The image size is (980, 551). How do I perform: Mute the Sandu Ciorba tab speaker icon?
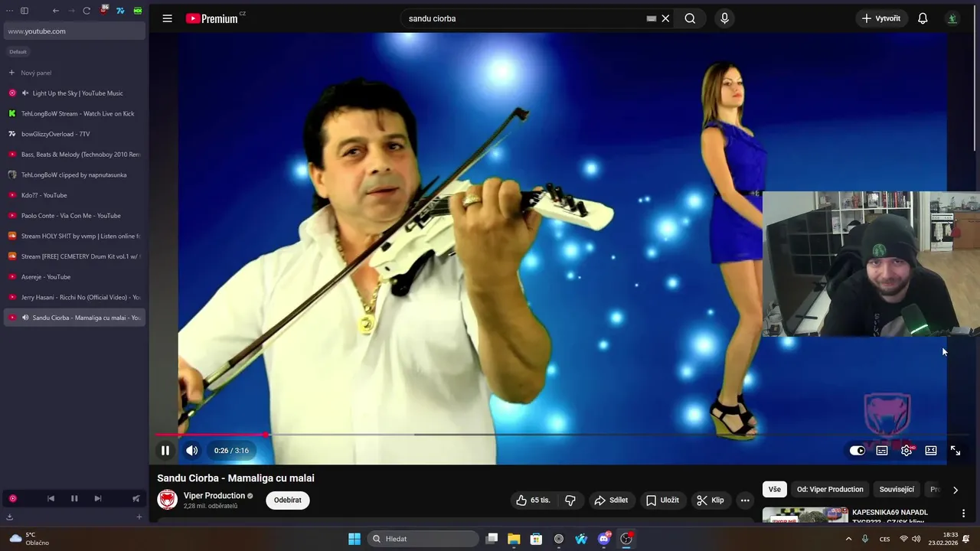click(25, 318)
